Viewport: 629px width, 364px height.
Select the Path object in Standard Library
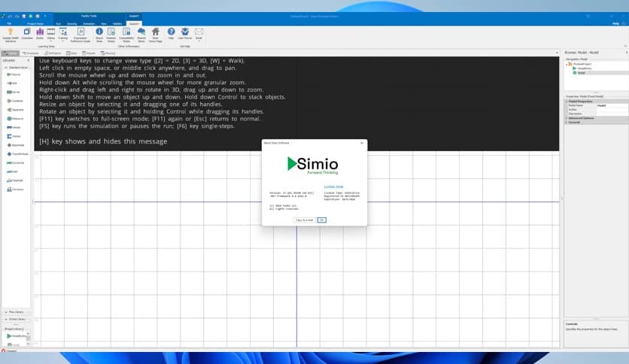[x=13, y=171]
